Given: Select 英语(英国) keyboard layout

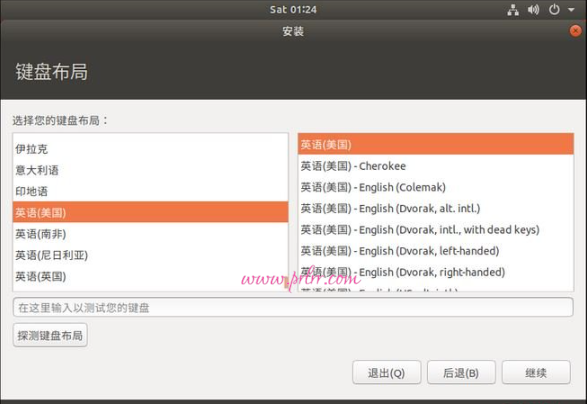Looking at the screenshot, I should pos(150,277).
